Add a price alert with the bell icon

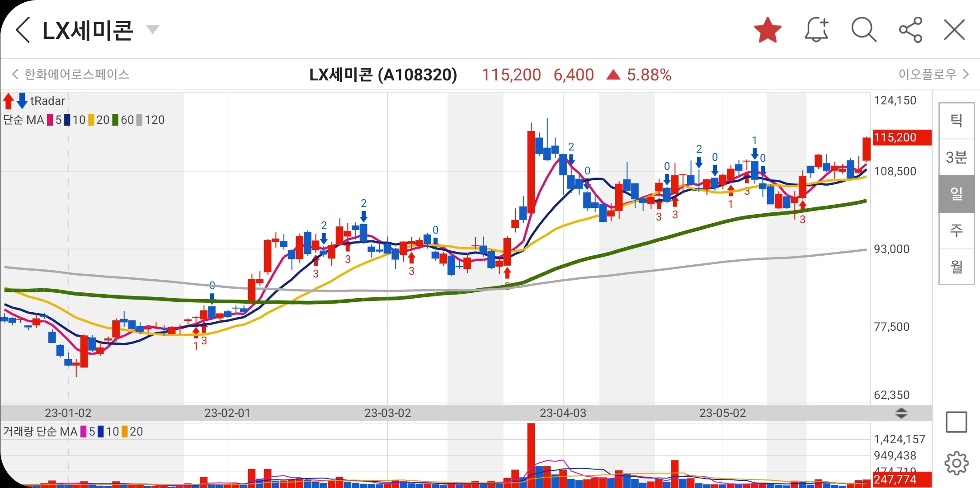(817, 30)
